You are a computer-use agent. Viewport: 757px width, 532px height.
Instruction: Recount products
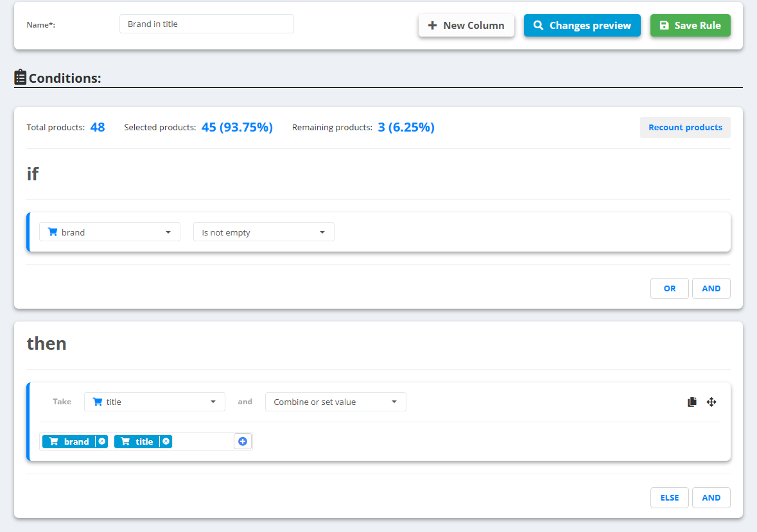pyautogui.click(x=685, y=127)
